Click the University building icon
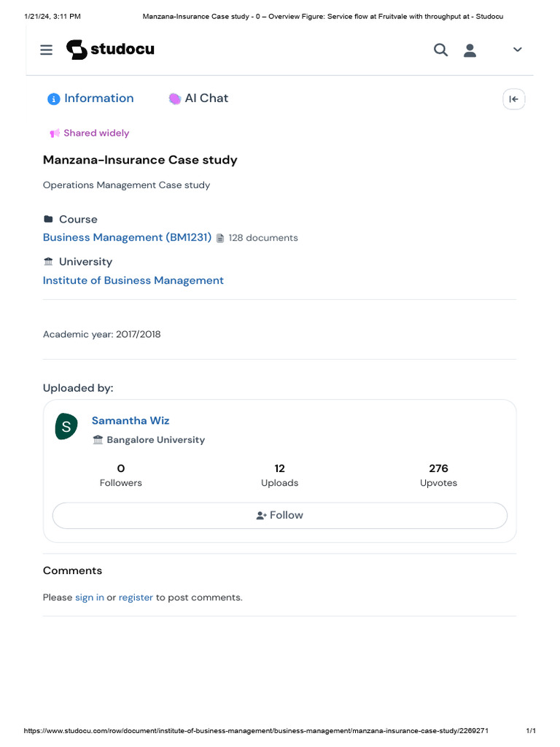The height and width of the screenshot is (747, 560). 48,261
